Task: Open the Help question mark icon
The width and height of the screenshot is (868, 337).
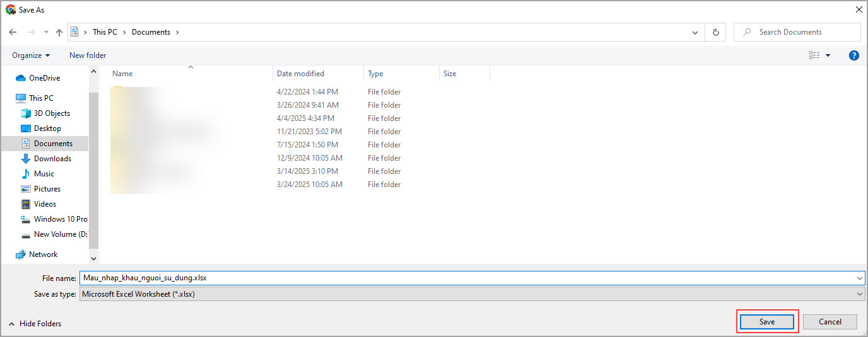Action: tap(854, 55)
